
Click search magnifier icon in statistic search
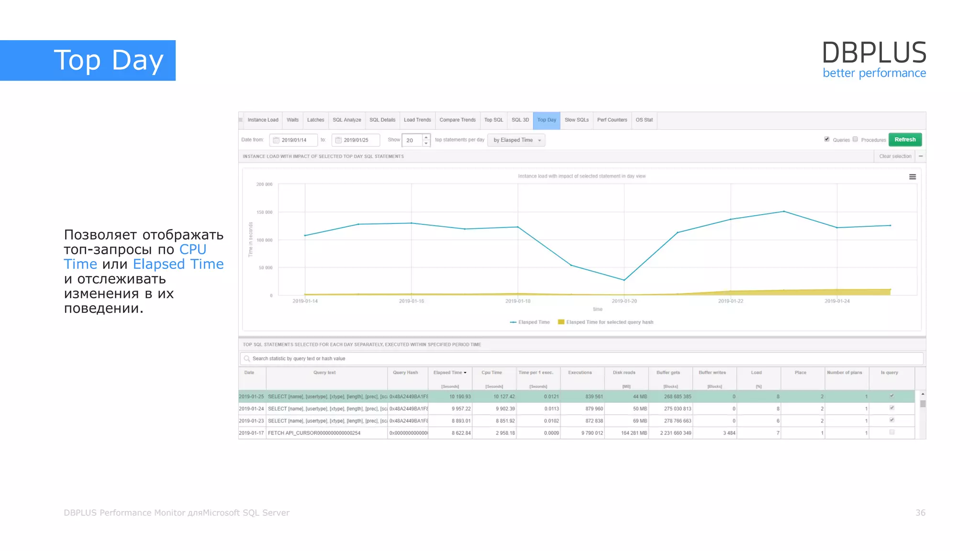(247, 359)
